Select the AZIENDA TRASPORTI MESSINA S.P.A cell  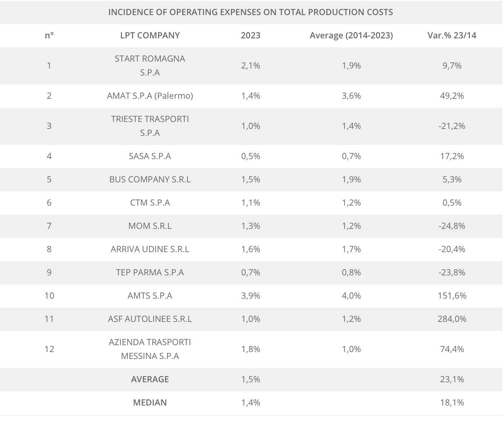(x=150, y=349)
